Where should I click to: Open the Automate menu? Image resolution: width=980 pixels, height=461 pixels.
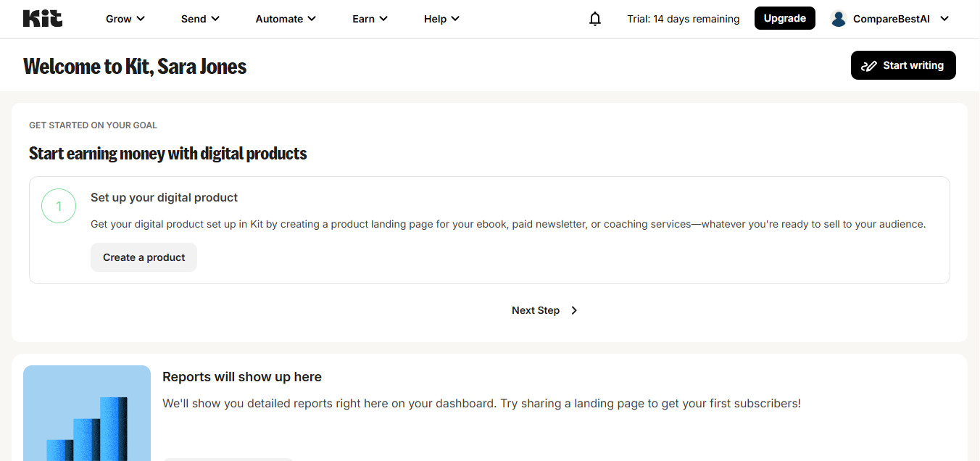click(286, 19)
